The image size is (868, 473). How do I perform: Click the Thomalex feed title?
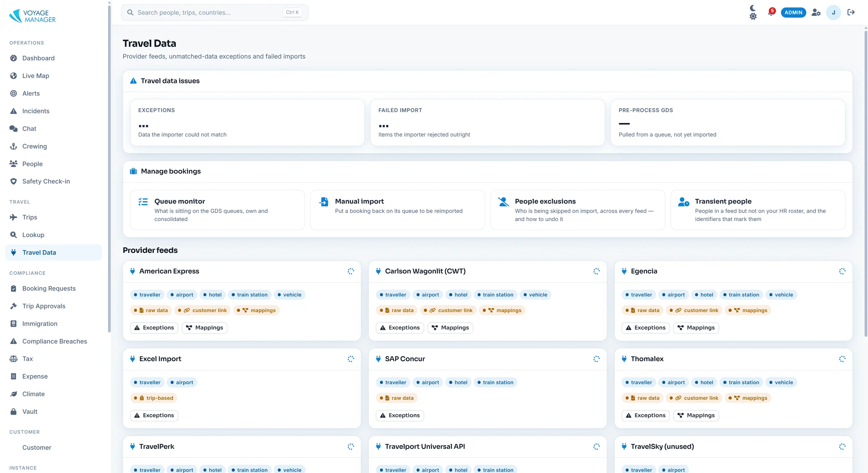[x=647, y=359]
